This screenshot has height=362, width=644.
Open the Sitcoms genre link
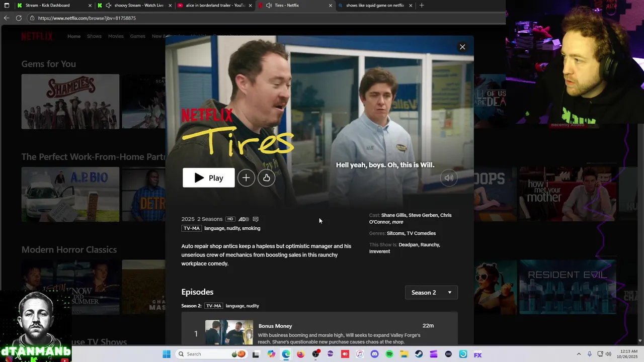tap(395, 233)
